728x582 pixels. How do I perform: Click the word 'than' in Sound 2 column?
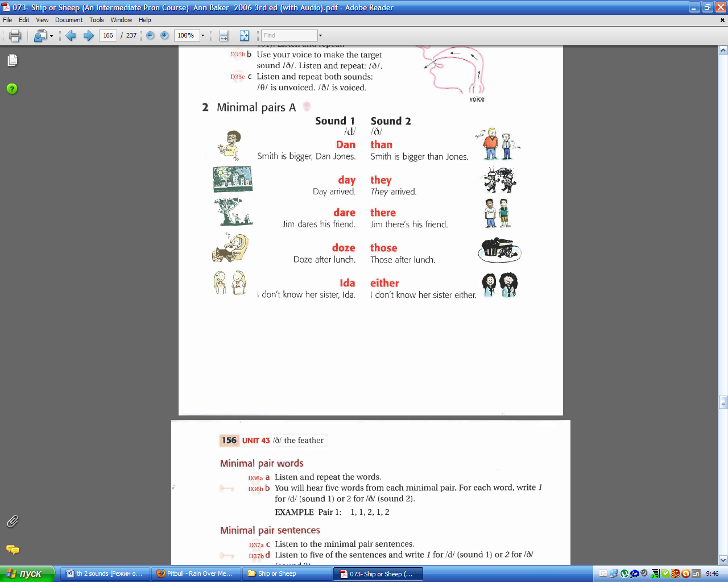click(381, 145)
